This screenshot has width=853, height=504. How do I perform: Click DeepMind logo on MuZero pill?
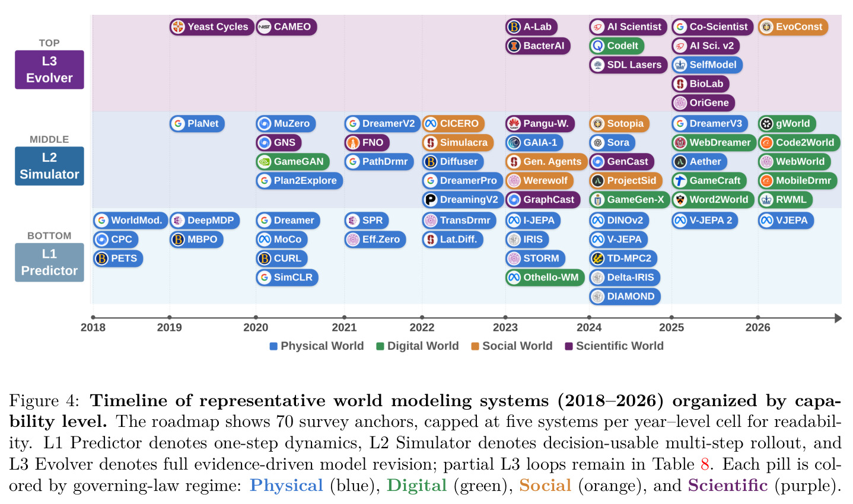tap(265, 123)
